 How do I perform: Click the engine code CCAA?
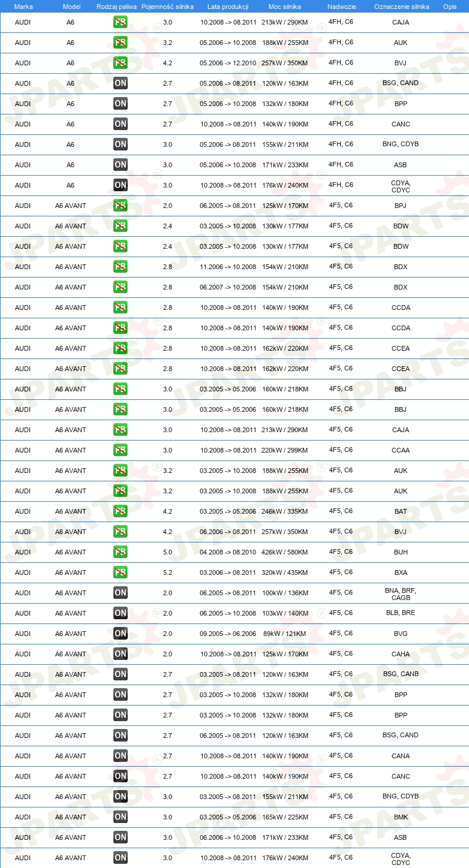(x=401, y=451)
